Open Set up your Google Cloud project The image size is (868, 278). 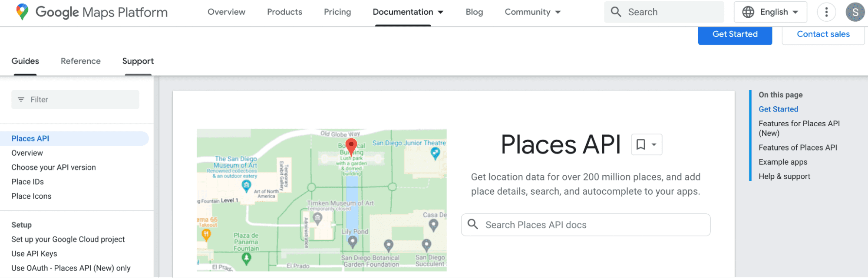[68, 239]
